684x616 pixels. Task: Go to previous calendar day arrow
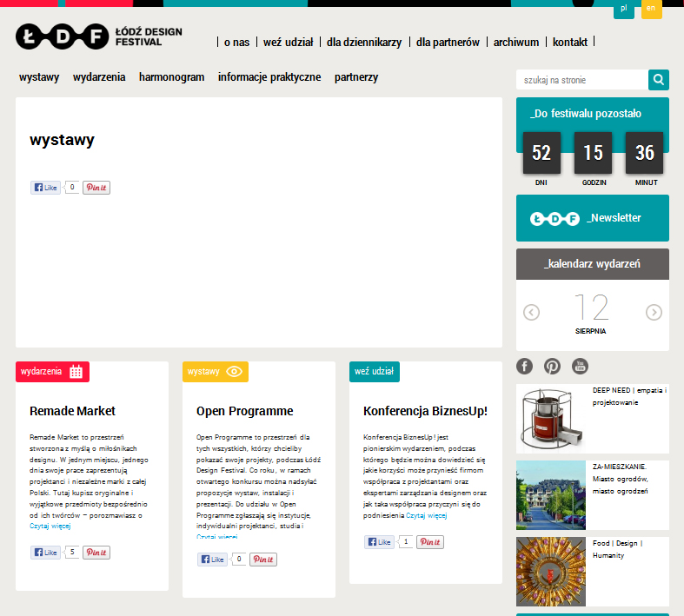pyautogui.click(x=532, y=312)
